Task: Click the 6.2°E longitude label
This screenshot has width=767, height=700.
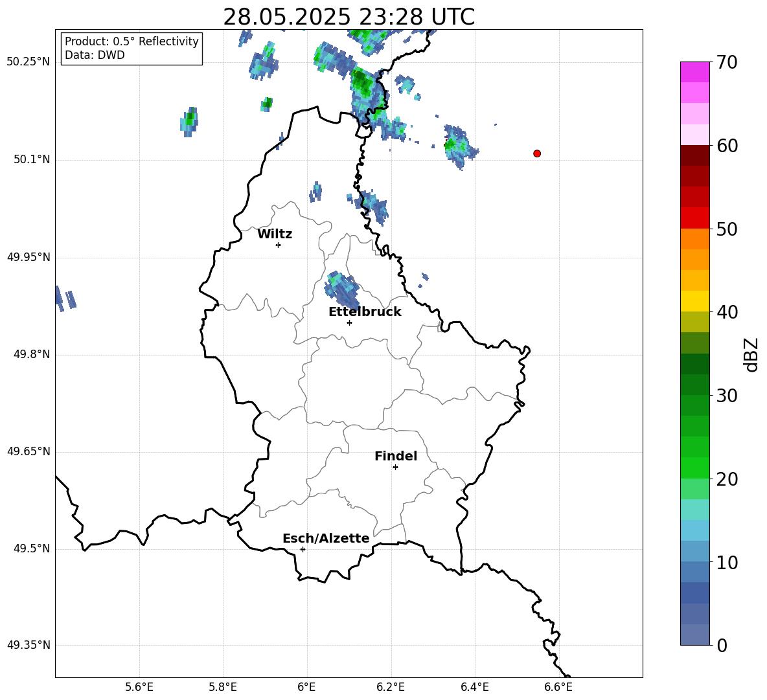Action: (391, 687)
